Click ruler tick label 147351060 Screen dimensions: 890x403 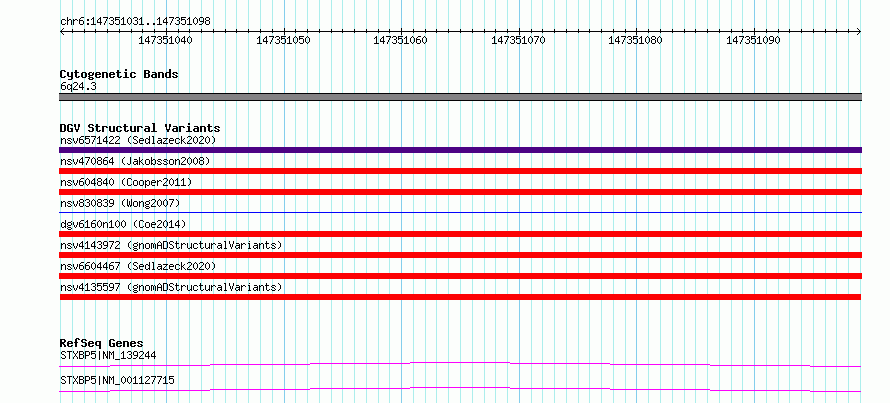pos(401,40)
